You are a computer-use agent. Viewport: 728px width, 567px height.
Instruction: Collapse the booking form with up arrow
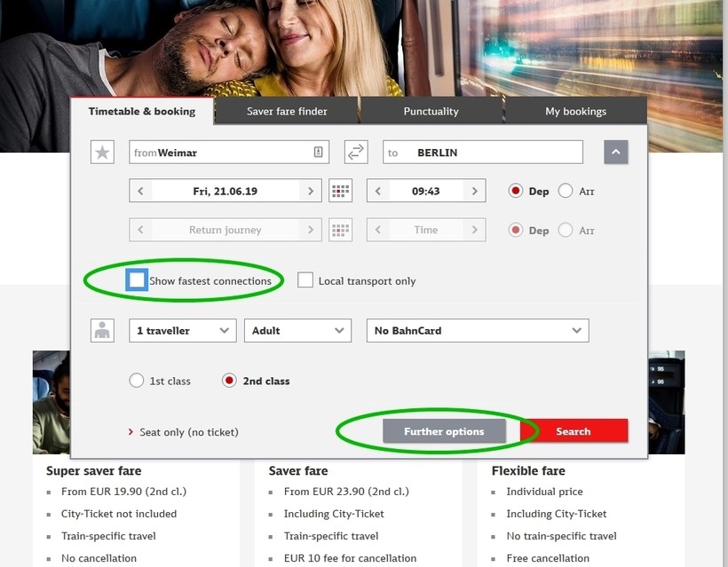click(x=616, y=153)
